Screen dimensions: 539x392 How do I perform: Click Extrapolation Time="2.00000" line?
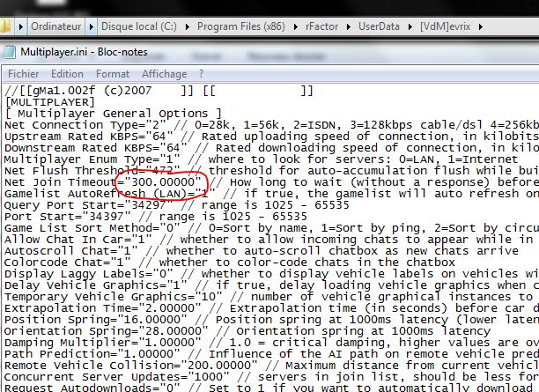(271, 308)
